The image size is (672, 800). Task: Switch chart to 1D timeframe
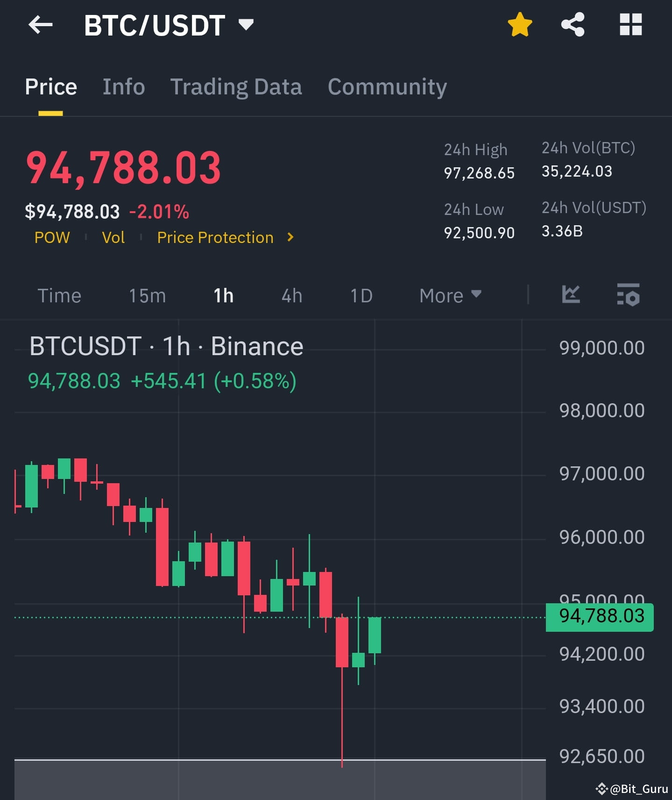[x=360, y=295]
